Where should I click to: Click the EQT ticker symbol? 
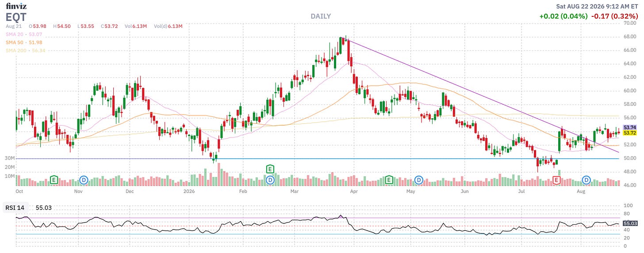click(x=16, y=17)
